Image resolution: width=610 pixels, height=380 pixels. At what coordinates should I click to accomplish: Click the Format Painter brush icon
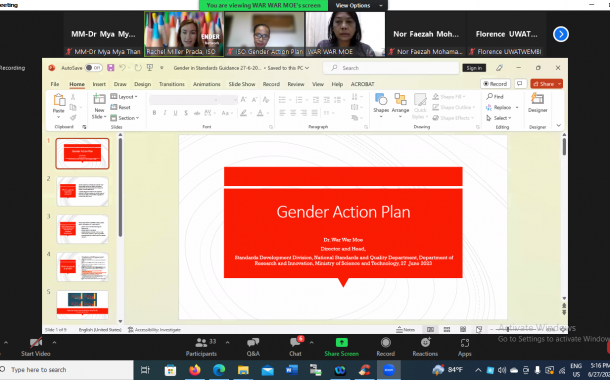(x=73, y=117)
